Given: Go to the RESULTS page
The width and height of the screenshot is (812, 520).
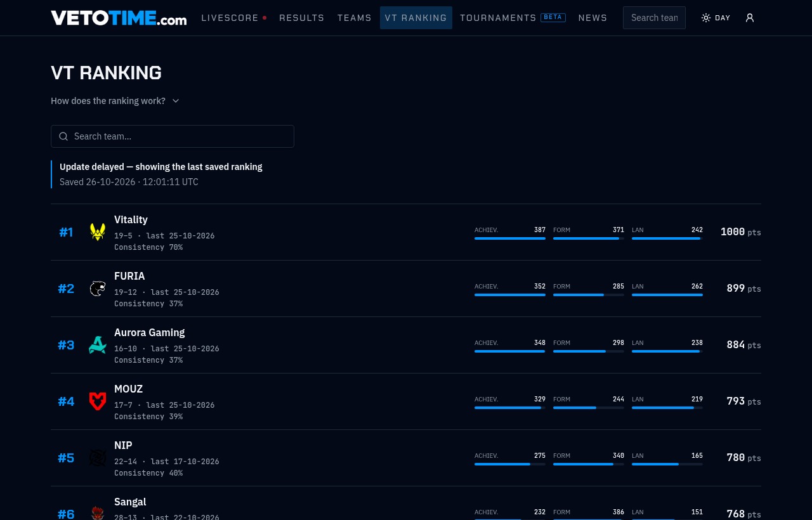Looking at the screenshot, I should 302,18.
